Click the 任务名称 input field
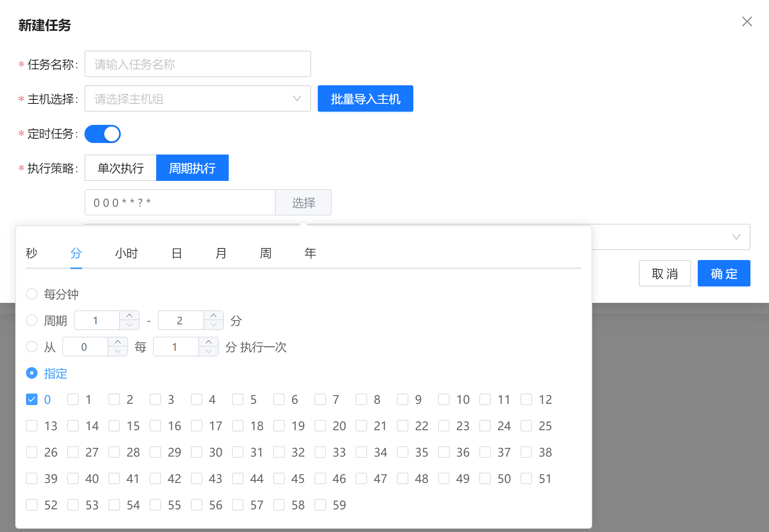The height and width of the screenshot is (532, 769). pos(197,64)
